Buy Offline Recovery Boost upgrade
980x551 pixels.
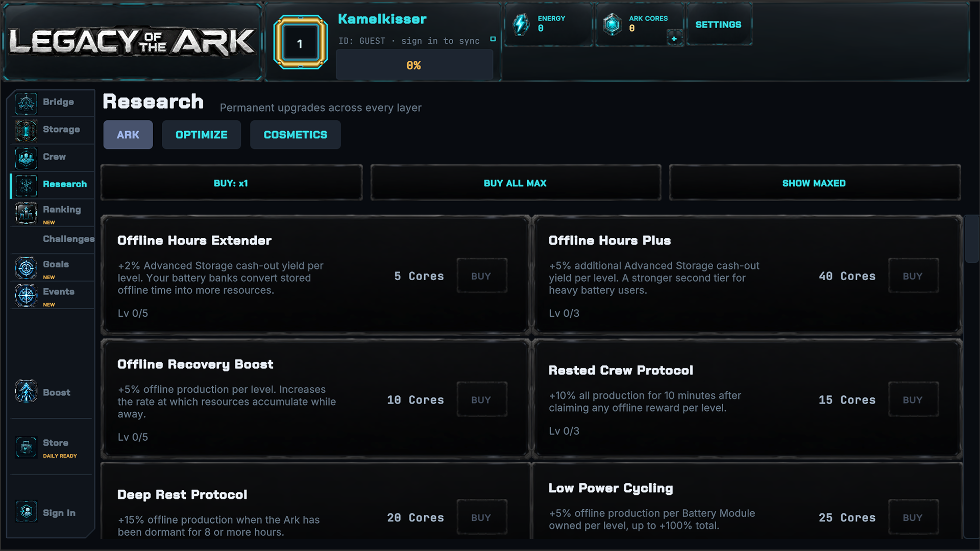[x=481, y=399]
